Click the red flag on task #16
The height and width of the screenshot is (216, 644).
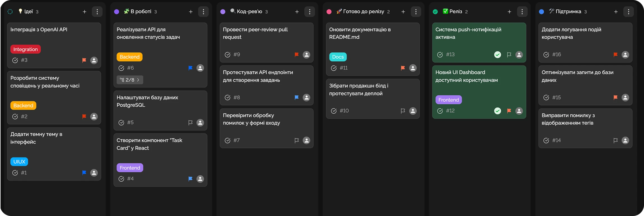[615, 55]
